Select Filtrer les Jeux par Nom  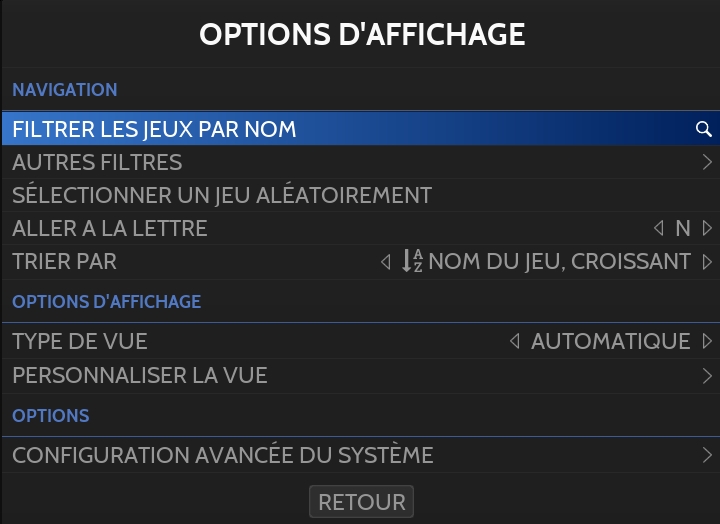[154, 129]
